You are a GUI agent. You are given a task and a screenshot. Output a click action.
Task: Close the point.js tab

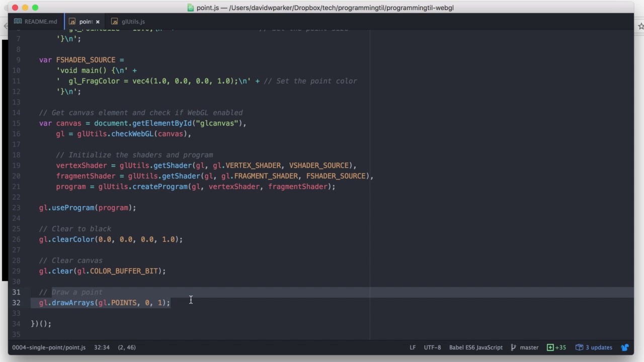[98, 22]
